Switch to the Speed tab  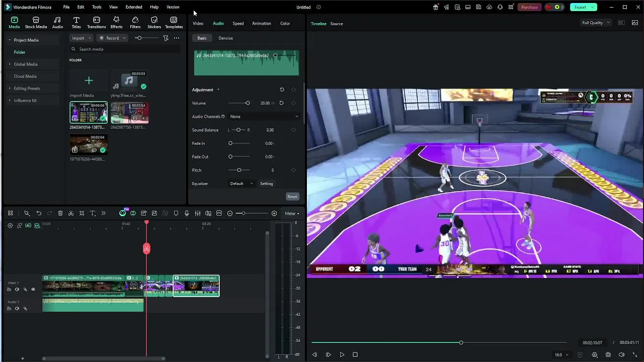pyautogui.click(x=238, y=24)
